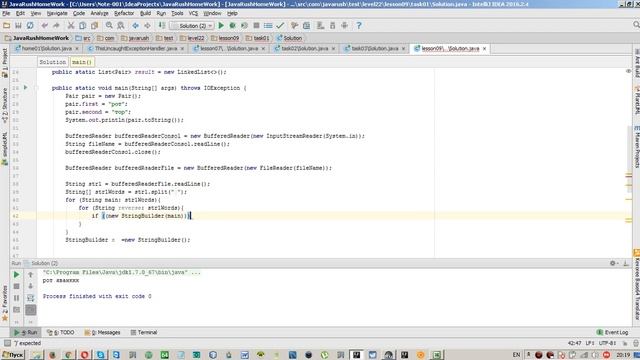
Task: Open the TODO tool window tab
Action: tap(60, 332)
